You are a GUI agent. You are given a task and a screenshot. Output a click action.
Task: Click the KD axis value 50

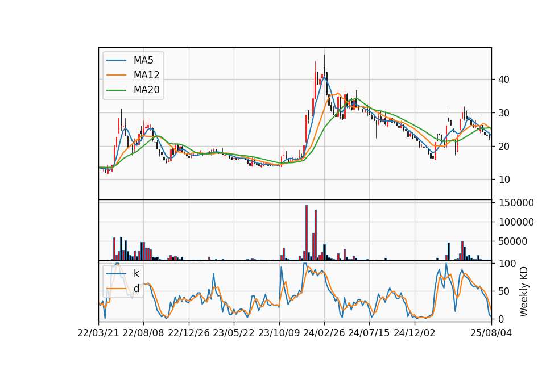pyautogui.click(x=504, y=291)
